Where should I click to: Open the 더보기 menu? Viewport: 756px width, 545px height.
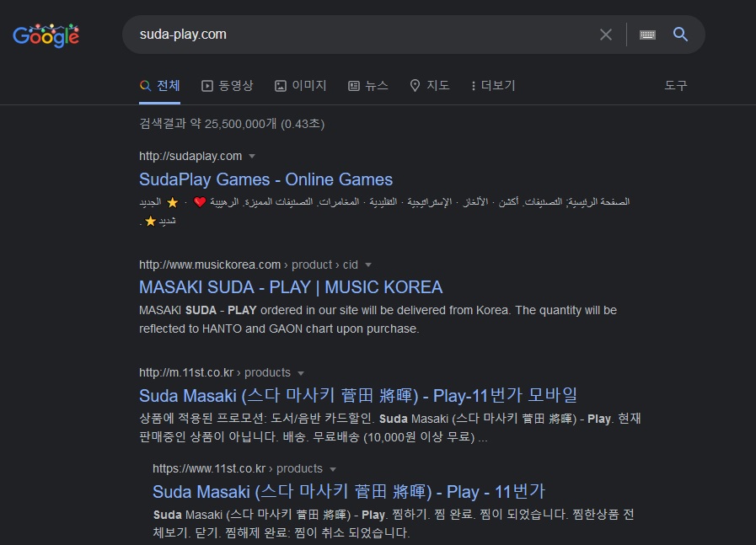[493, 86]
